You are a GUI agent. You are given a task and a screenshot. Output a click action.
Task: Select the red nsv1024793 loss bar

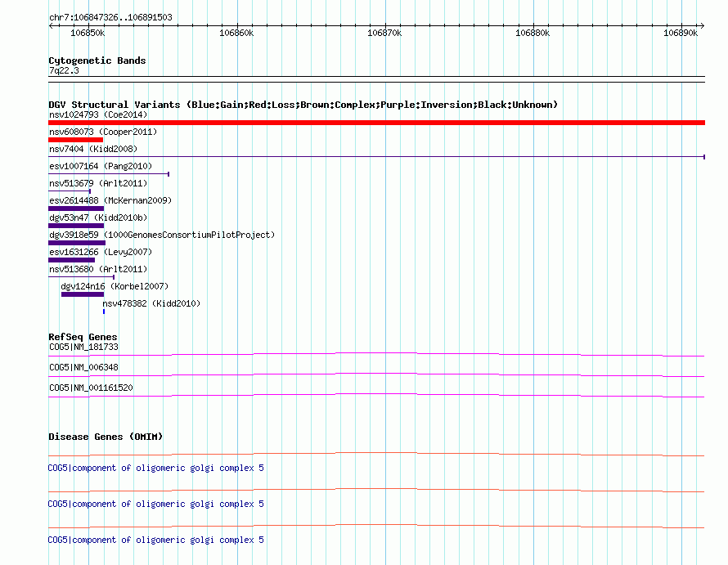pyautogui.click(x=376, y=123)
